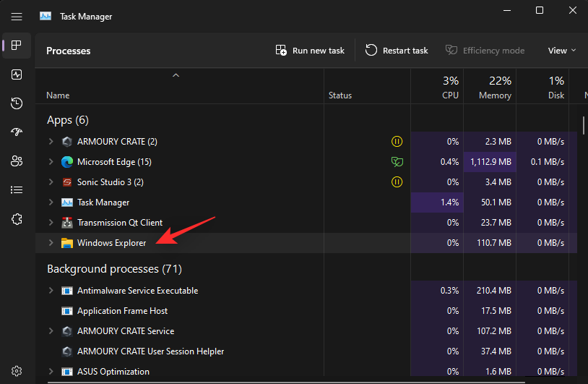
Task: Sort processes by the Memory column
Action: pyautogui.click(x=495, y=88)
